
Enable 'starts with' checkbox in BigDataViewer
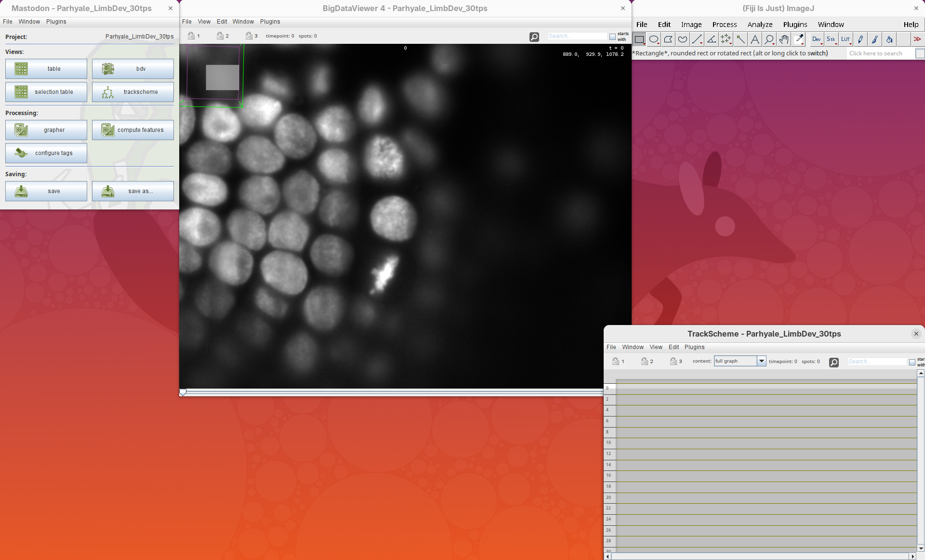[612, 37]
